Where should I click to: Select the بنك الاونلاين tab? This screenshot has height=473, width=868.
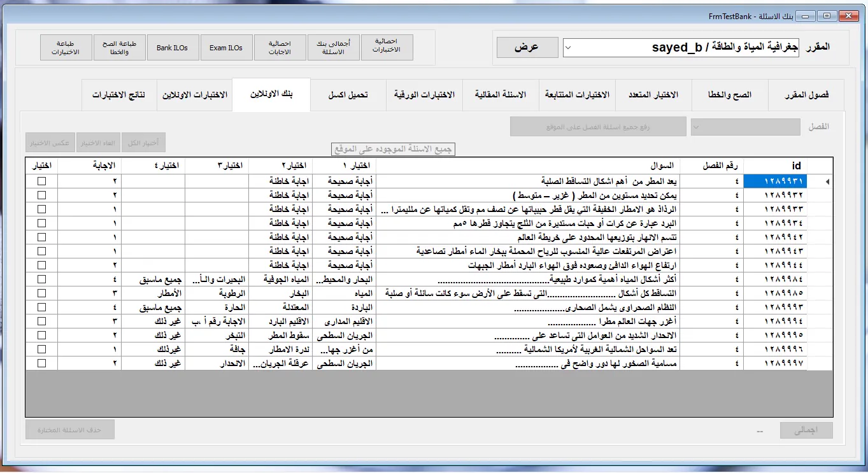click(271, 95)
